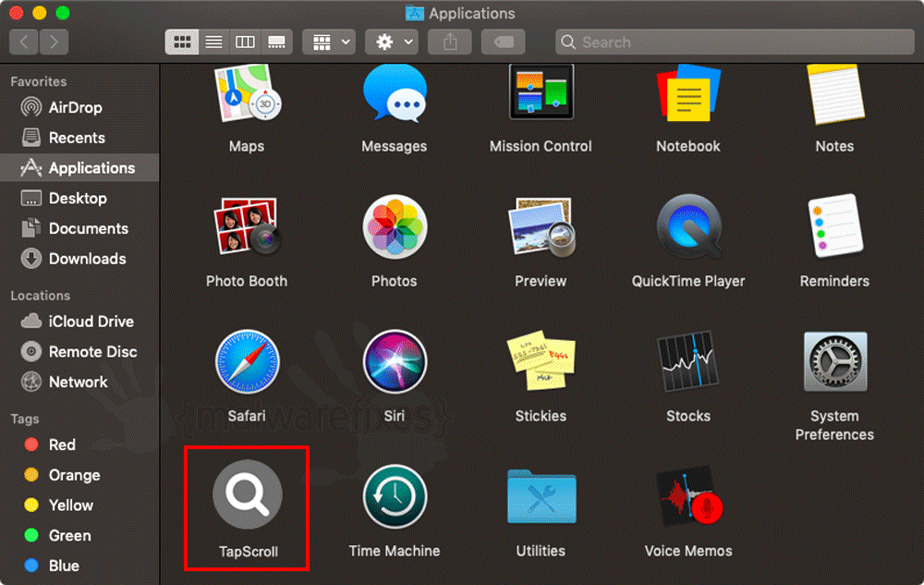Image resolution: width=924 pixels, height=585 pixels.
Task: Open the Utilities folder icon
Action: (x=541, y=496)
